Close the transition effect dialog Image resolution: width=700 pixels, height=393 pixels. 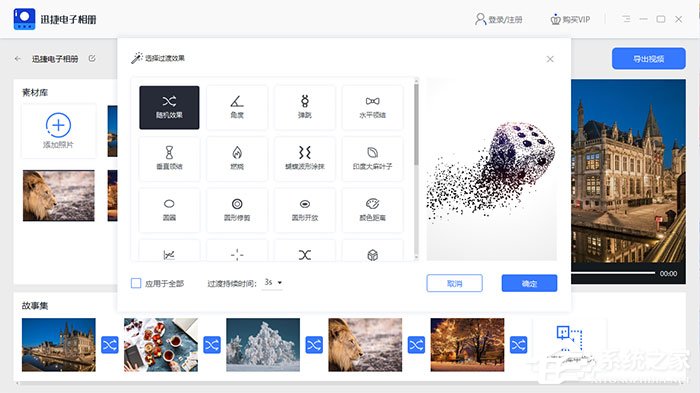pyautogui.click(x=550, y=59)
